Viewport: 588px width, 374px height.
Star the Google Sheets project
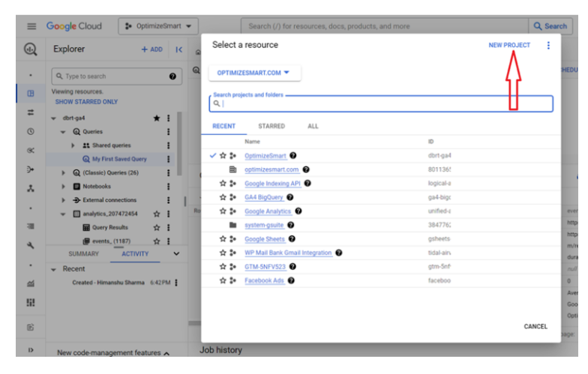[x=223, y=238]
